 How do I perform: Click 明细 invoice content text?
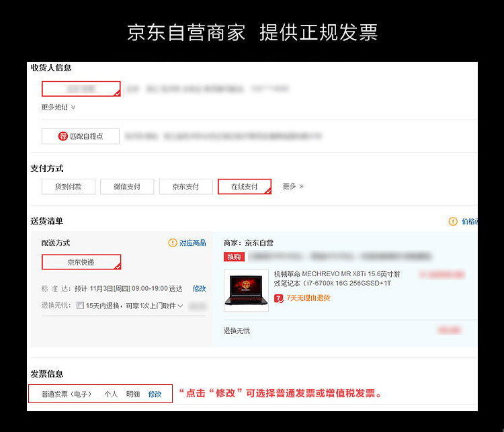tap(133, 394)
